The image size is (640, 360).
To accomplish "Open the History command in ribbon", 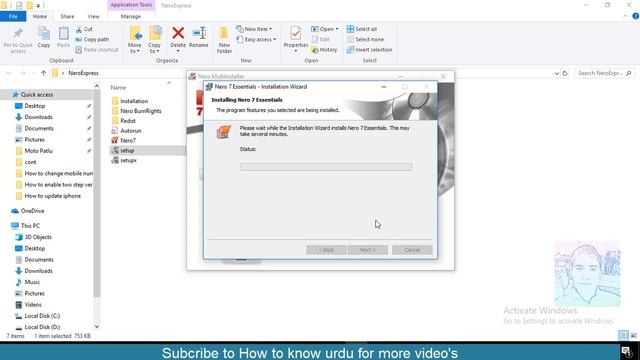I will (324, 49).
